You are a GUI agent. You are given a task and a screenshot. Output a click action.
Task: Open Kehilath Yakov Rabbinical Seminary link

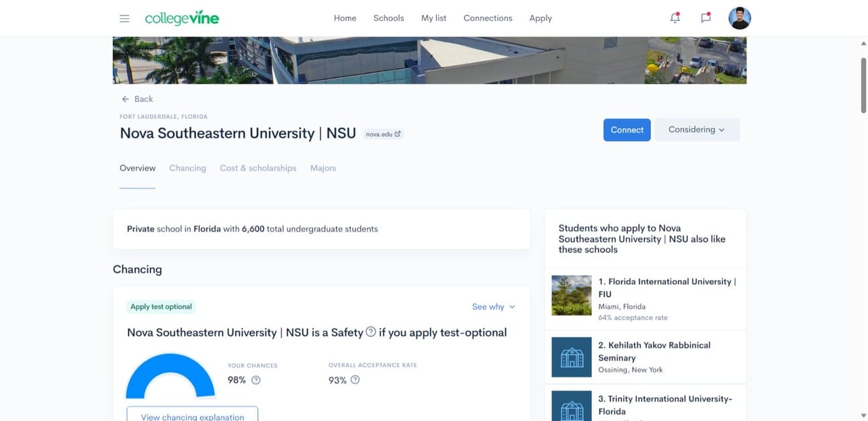654,351
